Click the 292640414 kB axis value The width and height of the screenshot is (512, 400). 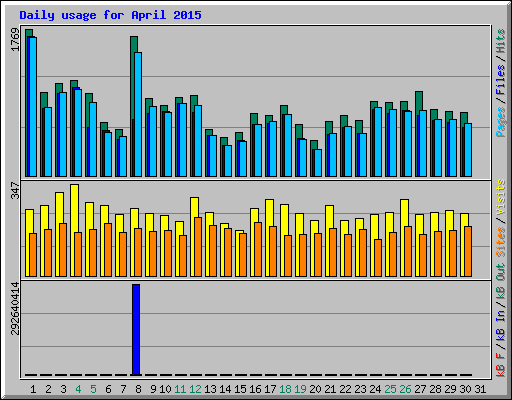pos(15,308)
